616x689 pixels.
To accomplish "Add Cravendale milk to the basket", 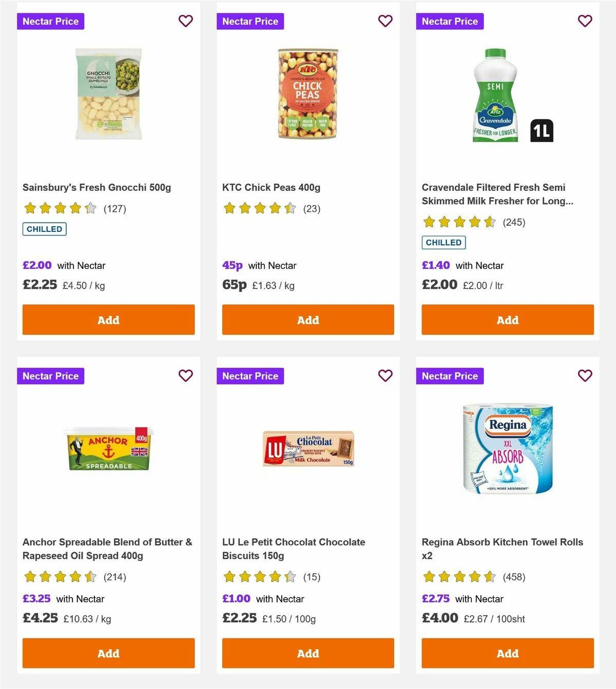I will tap(507, 320).
